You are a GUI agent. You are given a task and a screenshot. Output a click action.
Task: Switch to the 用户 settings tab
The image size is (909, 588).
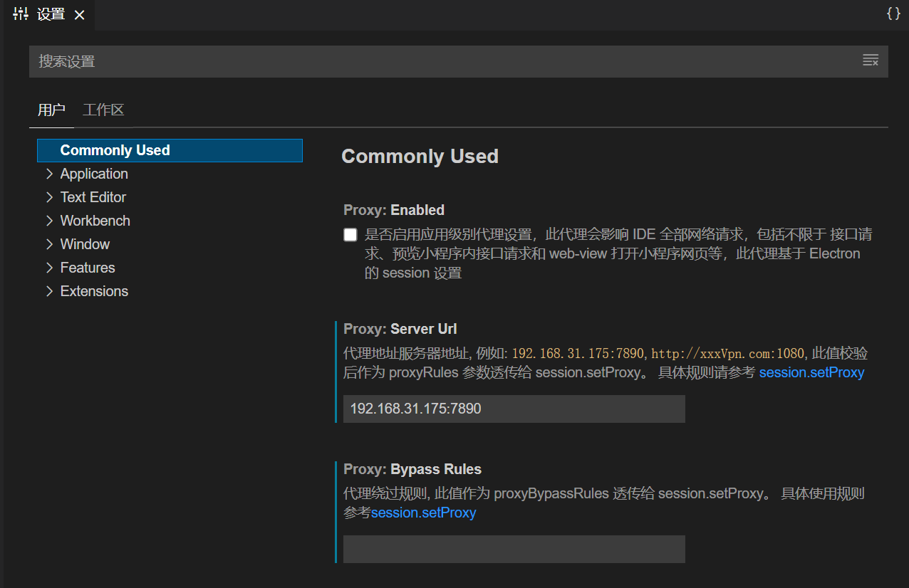pyautogui.click(x=51, y=110)
